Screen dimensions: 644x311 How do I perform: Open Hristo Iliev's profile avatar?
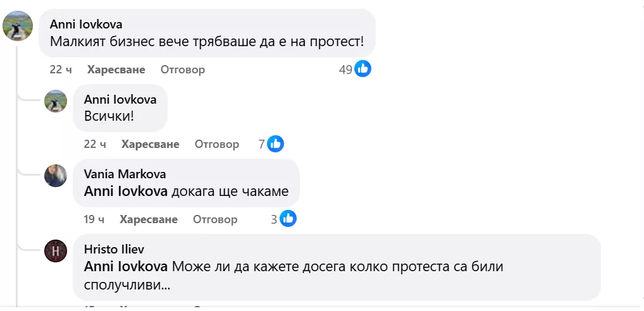pyautogui.click(x=56, y=251)
